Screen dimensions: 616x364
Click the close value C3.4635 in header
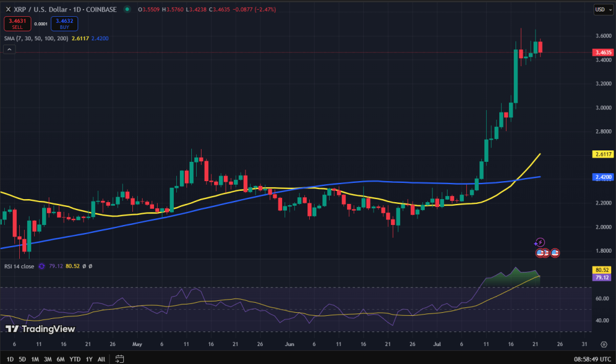click(219, 9)
